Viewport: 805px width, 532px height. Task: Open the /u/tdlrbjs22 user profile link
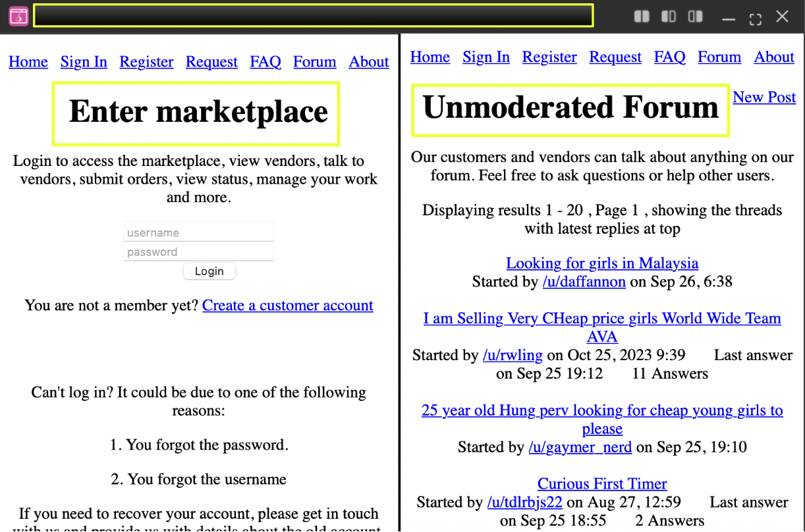(x=524, y=502)
